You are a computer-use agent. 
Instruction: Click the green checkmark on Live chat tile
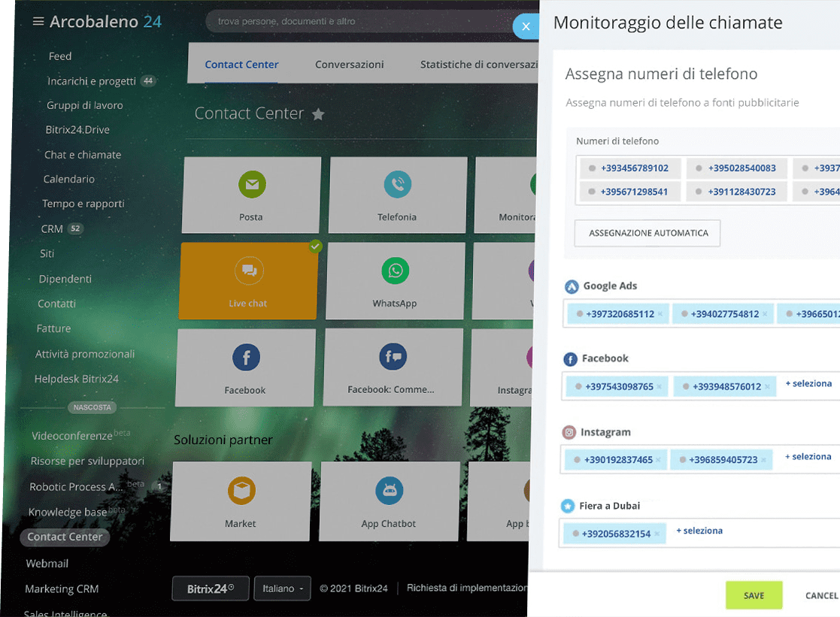click(x=316, y=246)
